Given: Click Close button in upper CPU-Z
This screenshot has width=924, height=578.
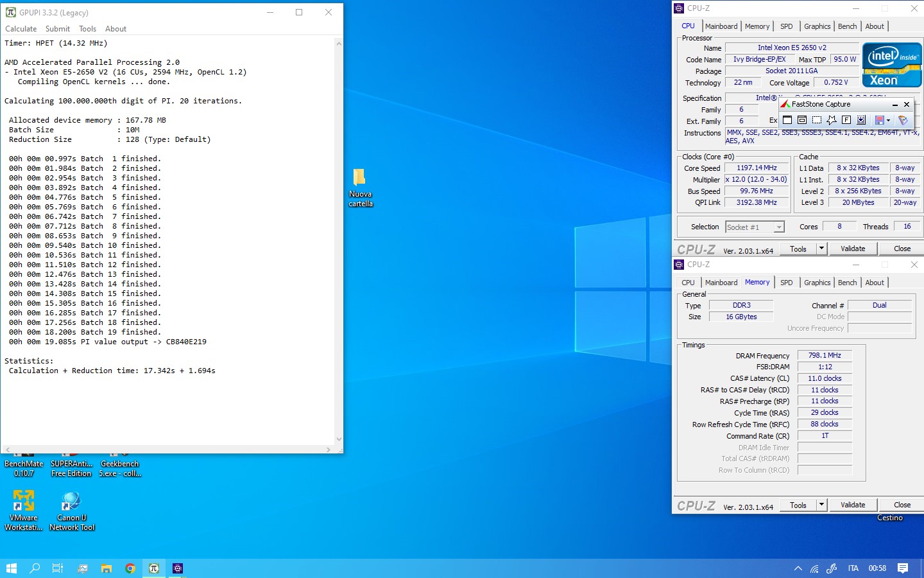Looking at the screenshot, I should (902, 249).
